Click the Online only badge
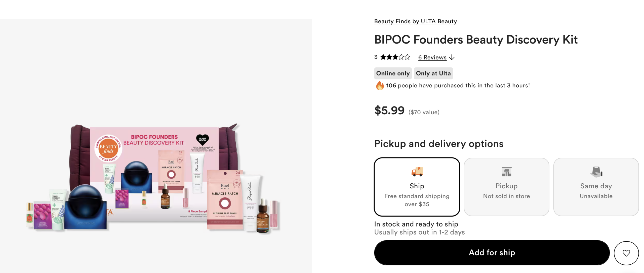Screen dimensions: 644x273 tap(393, 73)
